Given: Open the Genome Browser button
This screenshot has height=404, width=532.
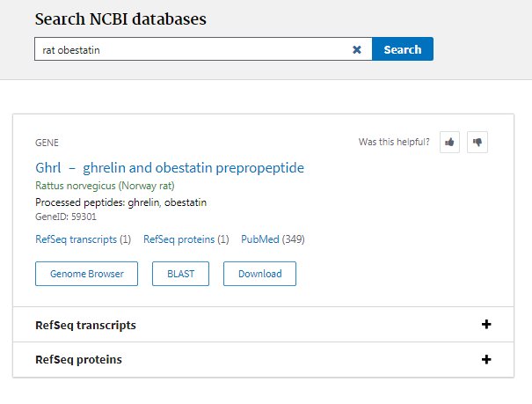Looking at the screenshot, I should 86,274.
